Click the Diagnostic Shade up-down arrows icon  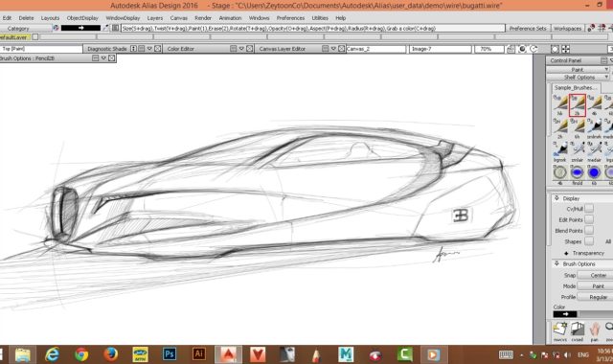(134, 49)
